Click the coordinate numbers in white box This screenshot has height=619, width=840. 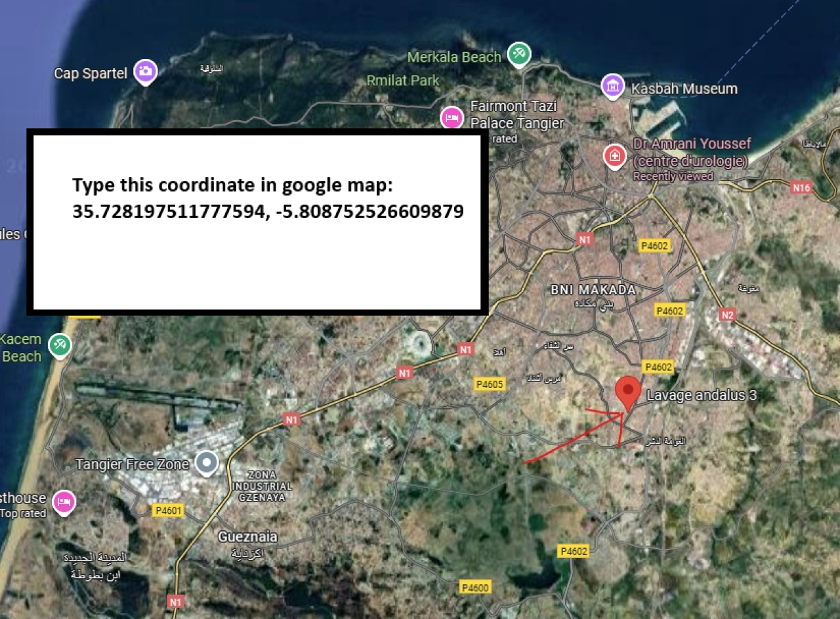pos(268,211)
